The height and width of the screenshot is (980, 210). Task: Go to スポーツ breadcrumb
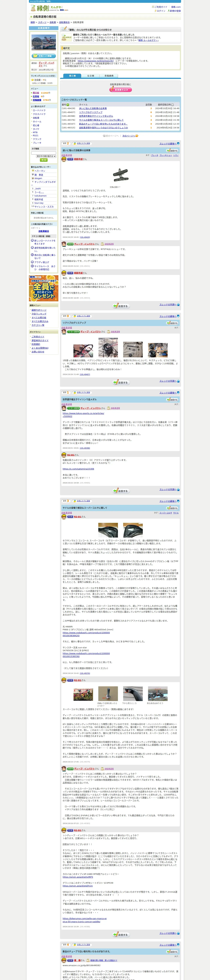click(x=42, y=22)
